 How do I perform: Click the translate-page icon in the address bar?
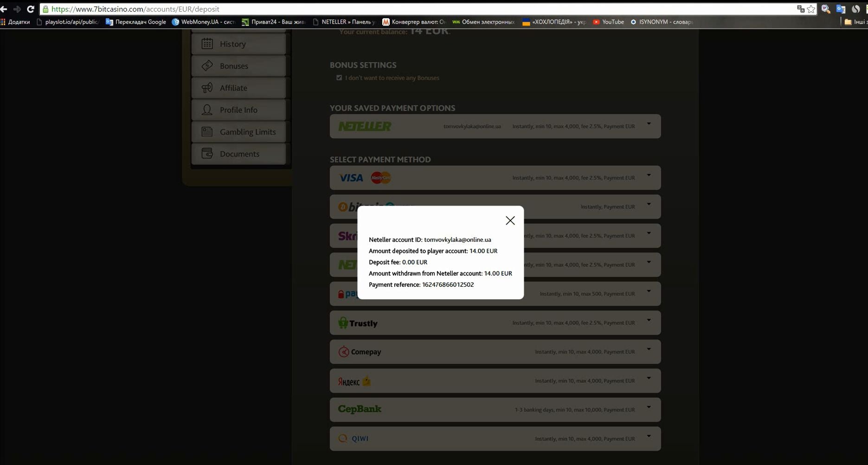pyautogui.click(x=801, y=9)
